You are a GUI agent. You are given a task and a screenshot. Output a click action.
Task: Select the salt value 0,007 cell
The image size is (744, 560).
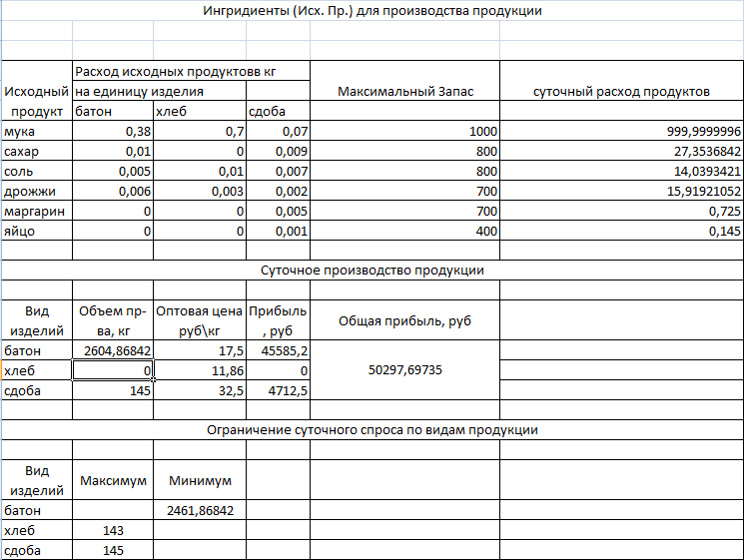tap(278, 171)
